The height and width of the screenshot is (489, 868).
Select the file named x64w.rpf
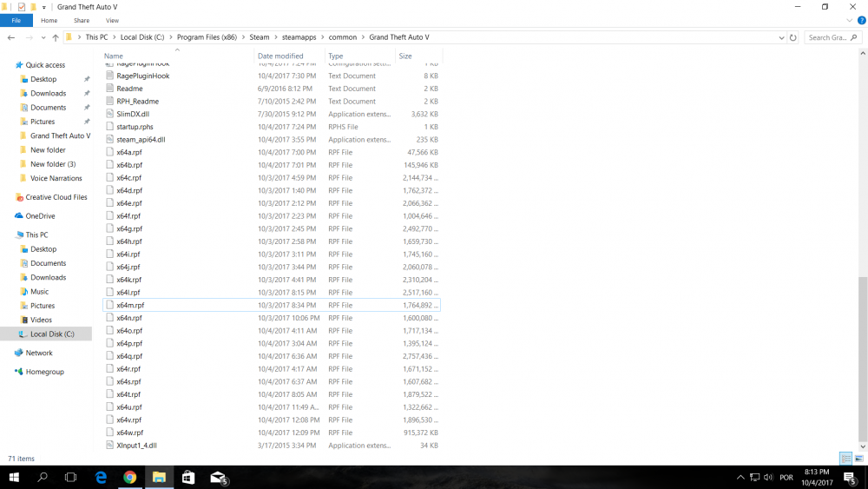coord(129,433)
